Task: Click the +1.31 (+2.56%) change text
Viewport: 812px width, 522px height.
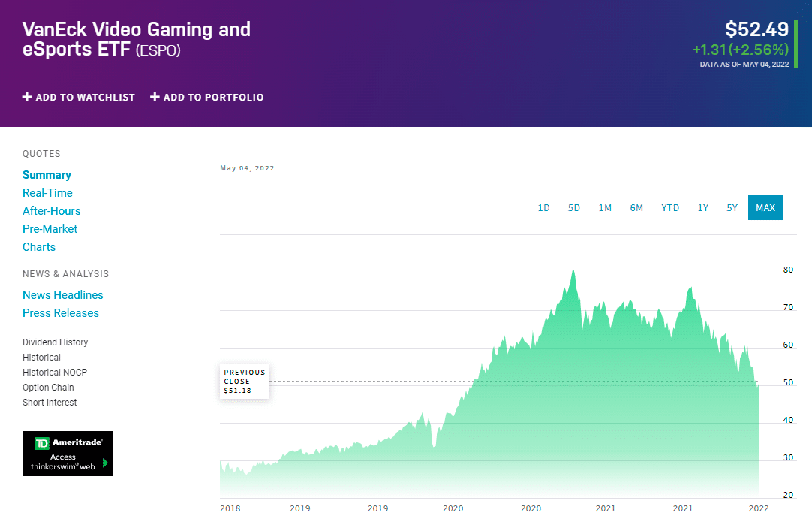Action: tap(741, 50)
